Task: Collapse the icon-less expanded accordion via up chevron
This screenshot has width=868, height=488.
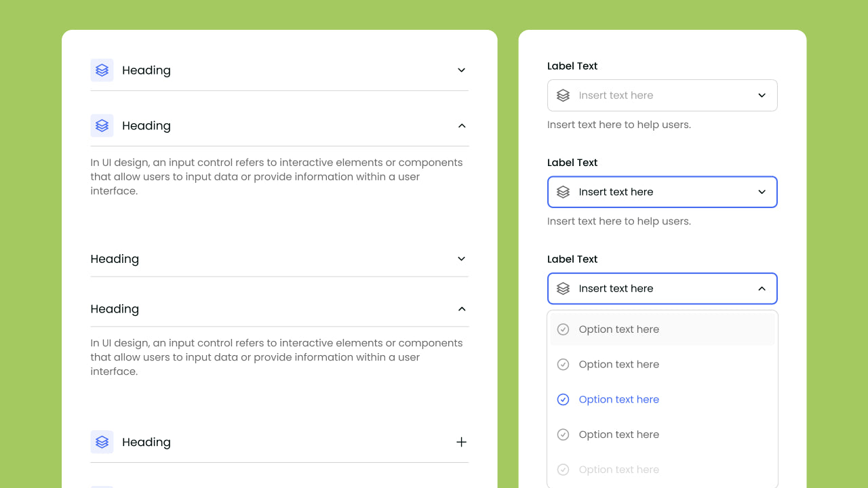Action: 461,309
